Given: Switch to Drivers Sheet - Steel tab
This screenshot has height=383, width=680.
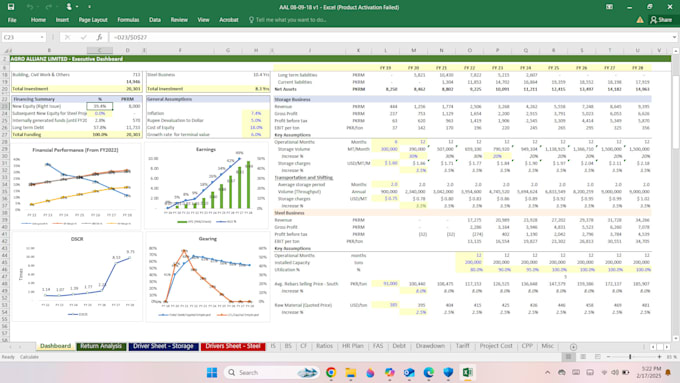Looking at the screenshot, I should 233,346.
